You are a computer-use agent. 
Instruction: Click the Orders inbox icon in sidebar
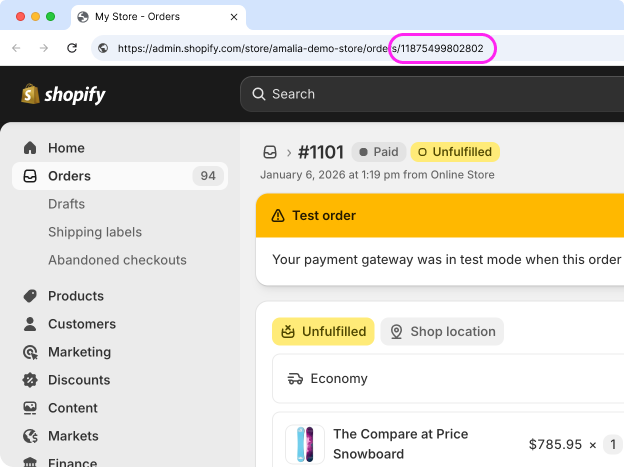pos(30,176)
